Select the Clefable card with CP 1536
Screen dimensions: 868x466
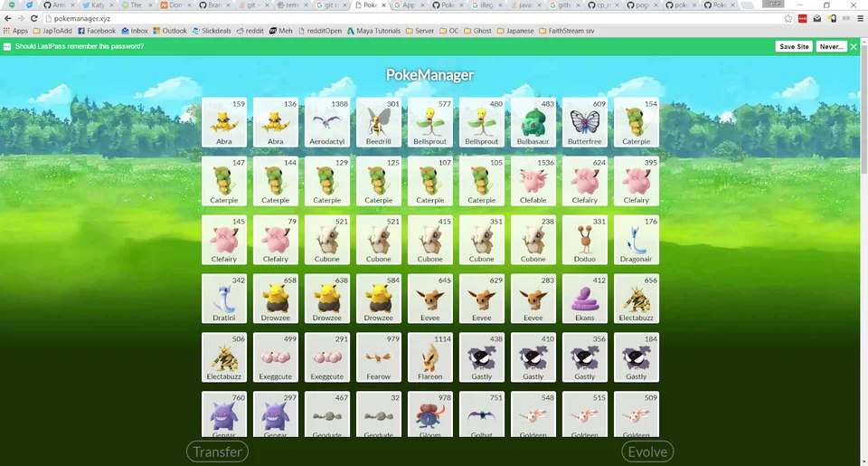point(533,181)
